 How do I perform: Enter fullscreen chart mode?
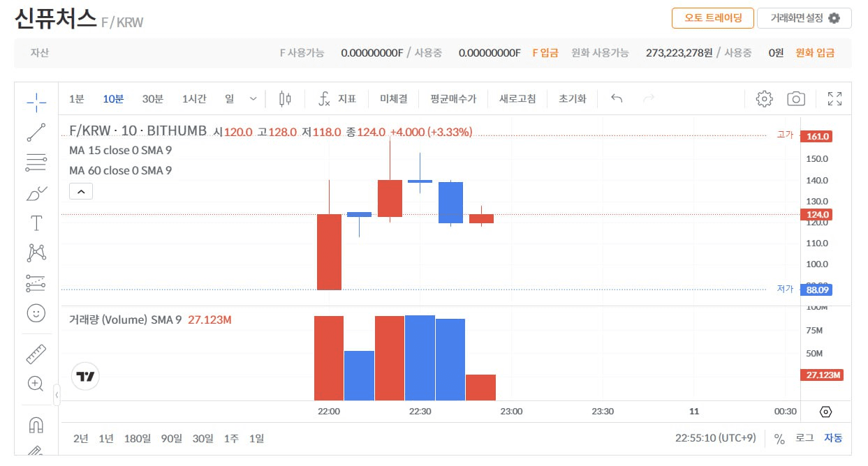tap(834, 99)
